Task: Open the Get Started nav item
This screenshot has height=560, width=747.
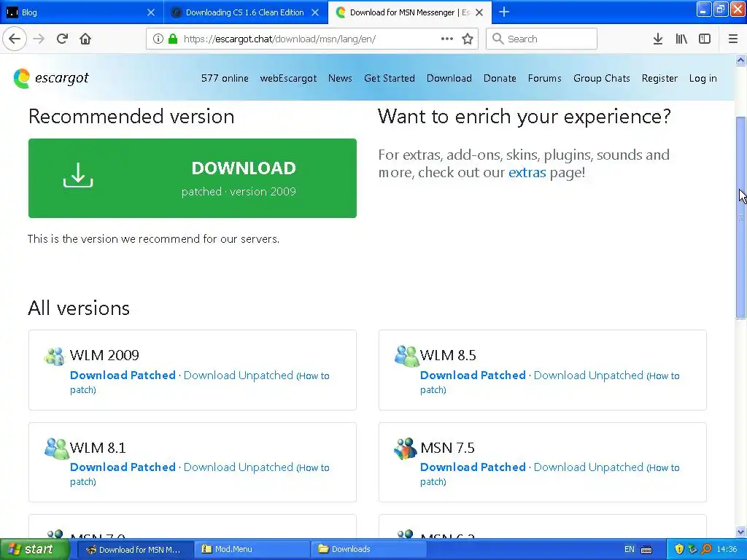Action: click(x=390, y=78)
